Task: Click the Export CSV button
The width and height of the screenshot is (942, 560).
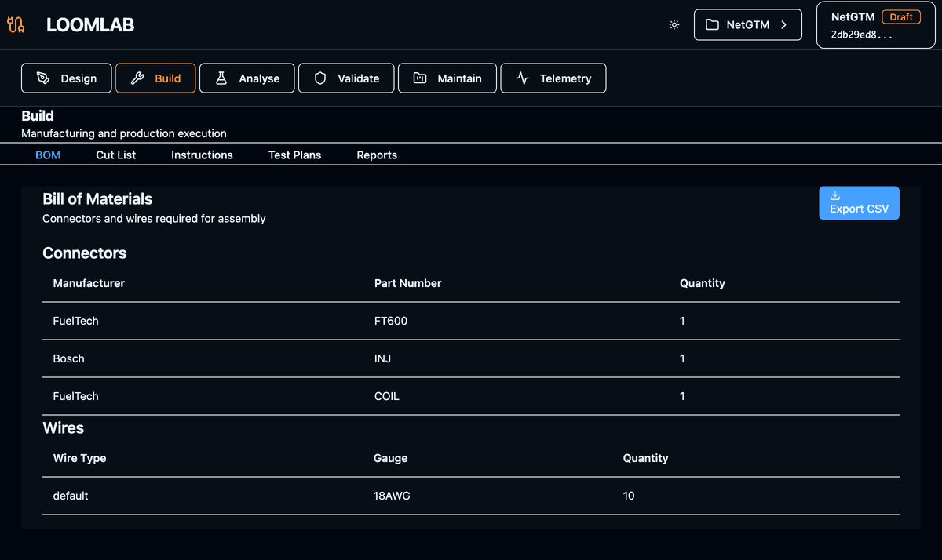Action: pyautogui.click(x=859, y=202)
